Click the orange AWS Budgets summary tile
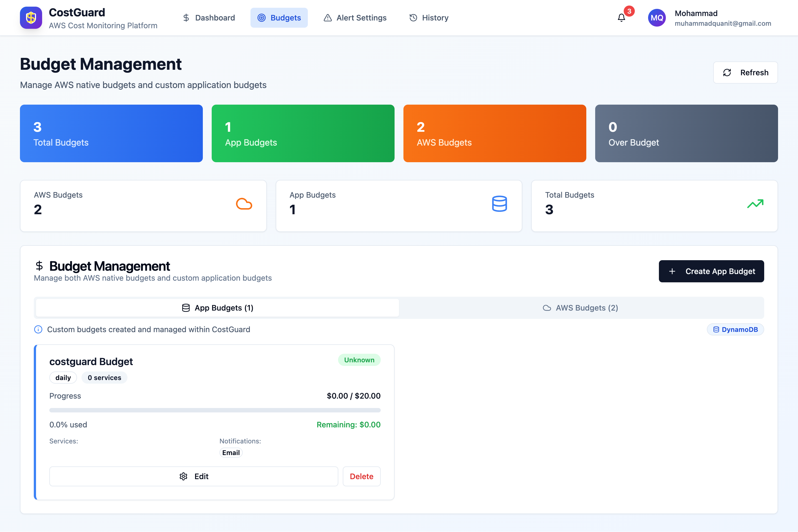The width and height of the screenshot is (798, 532). tap(494, 133)
